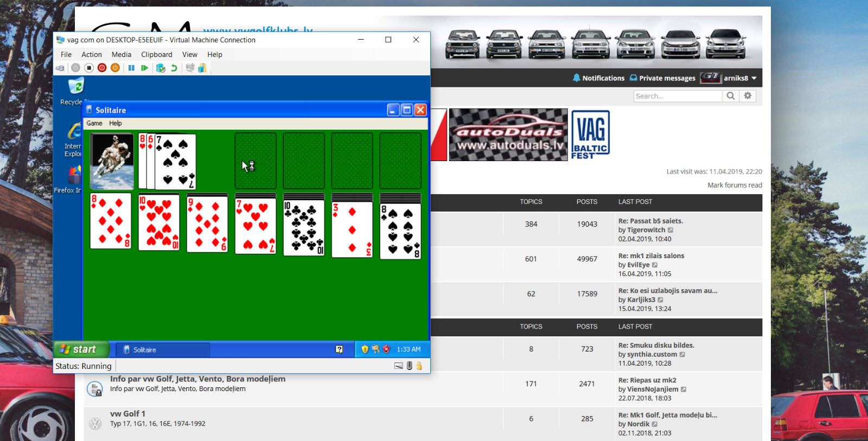This screenshot has width=868, height=441.
Task: Select the 8 of diamonds tableau card
Action: [111, 221]
